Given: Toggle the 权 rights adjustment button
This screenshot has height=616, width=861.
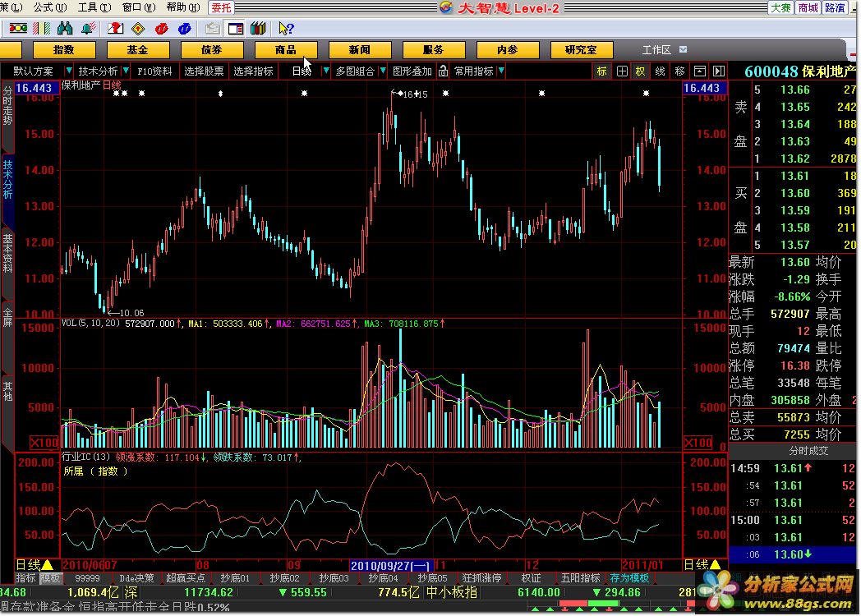Looking at the screenshot, I should (640, 71).
